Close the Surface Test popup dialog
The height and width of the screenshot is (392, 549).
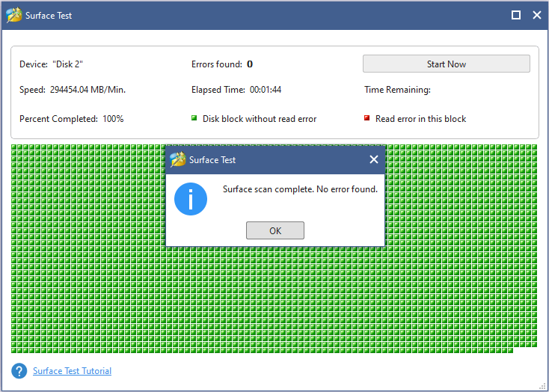pyautogui.click(x=374, y=159)
